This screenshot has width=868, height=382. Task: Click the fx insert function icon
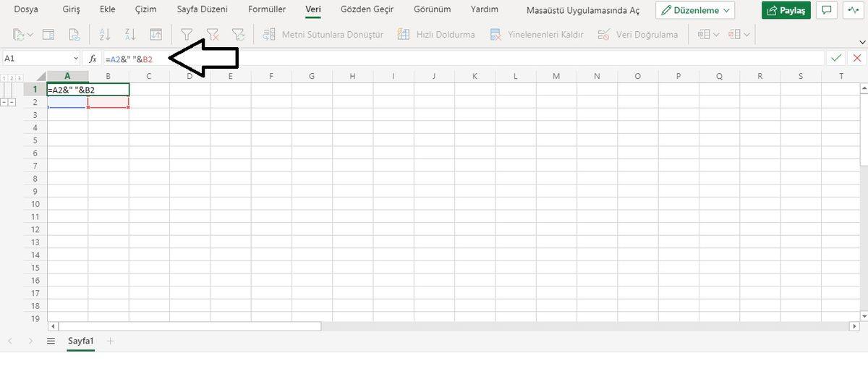point(93,58)
